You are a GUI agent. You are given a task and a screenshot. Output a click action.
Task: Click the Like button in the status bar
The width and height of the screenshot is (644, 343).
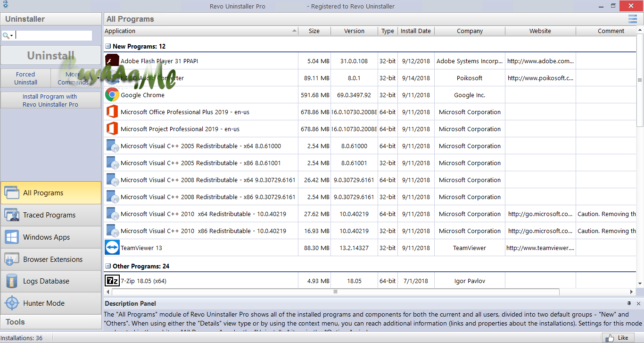618,338
